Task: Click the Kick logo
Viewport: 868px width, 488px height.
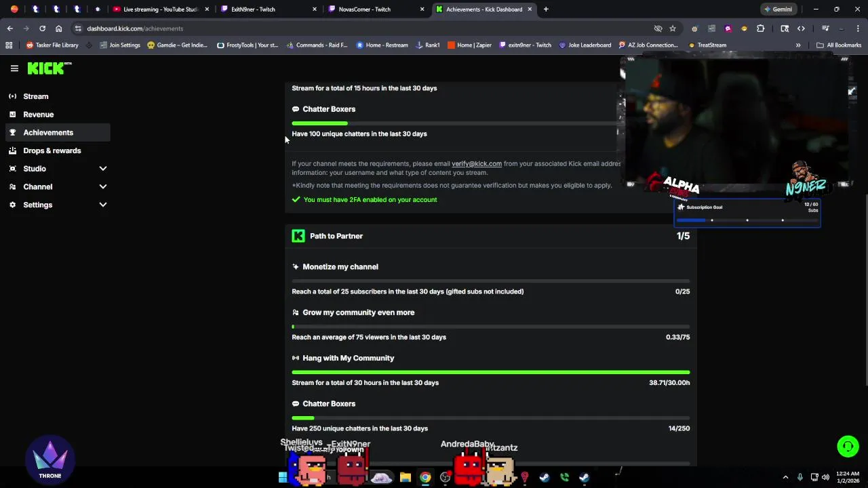Action: 49,68
